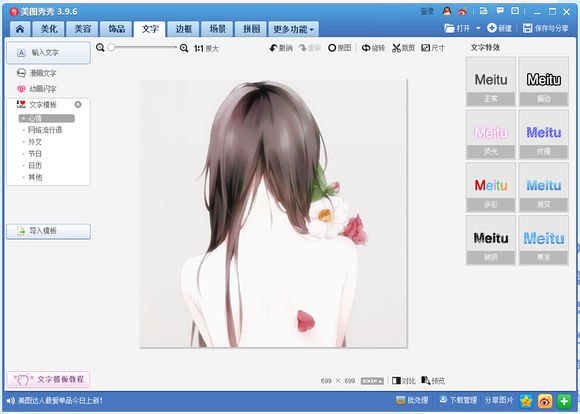Click the green plus share icon

pos(564,401)
